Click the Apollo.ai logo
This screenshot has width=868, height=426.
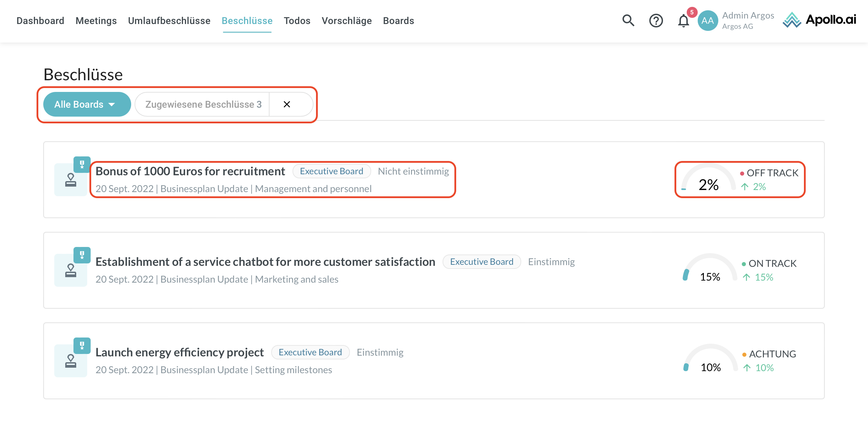(x=820, y=20)
